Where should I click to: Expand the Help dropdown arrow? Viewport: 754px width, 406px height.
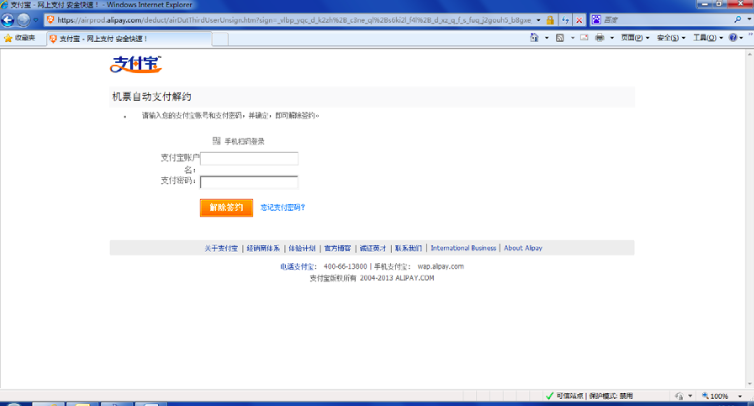pos(741,38)
